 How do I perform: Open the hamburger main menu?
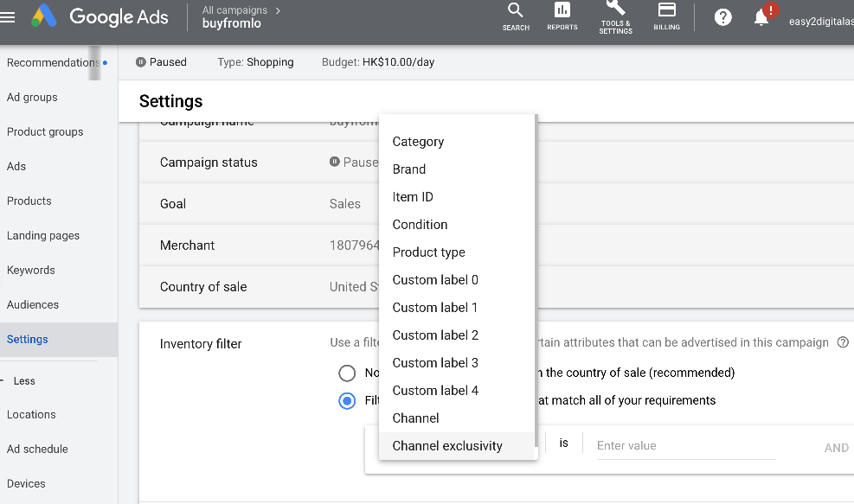9,17
